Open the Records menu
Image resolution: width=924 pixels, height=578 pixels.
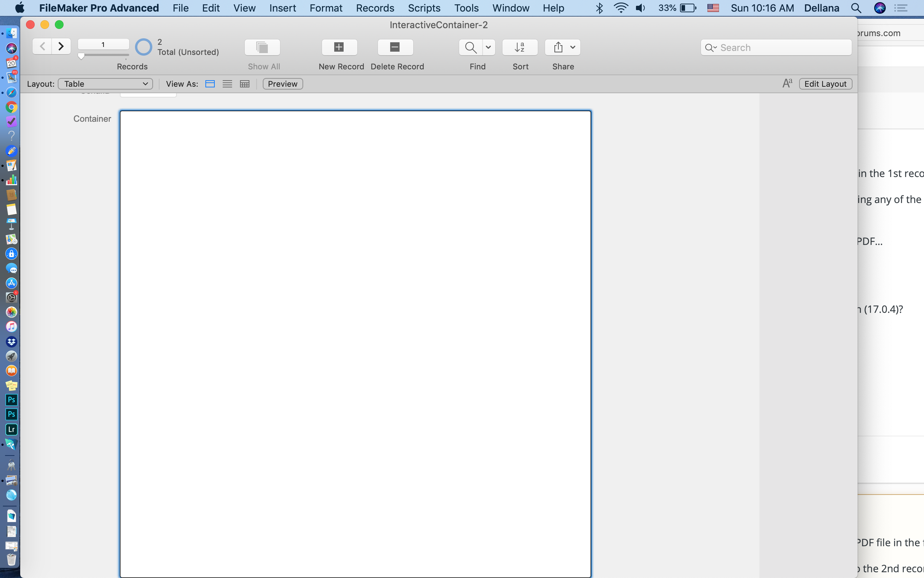pos(375,8)
